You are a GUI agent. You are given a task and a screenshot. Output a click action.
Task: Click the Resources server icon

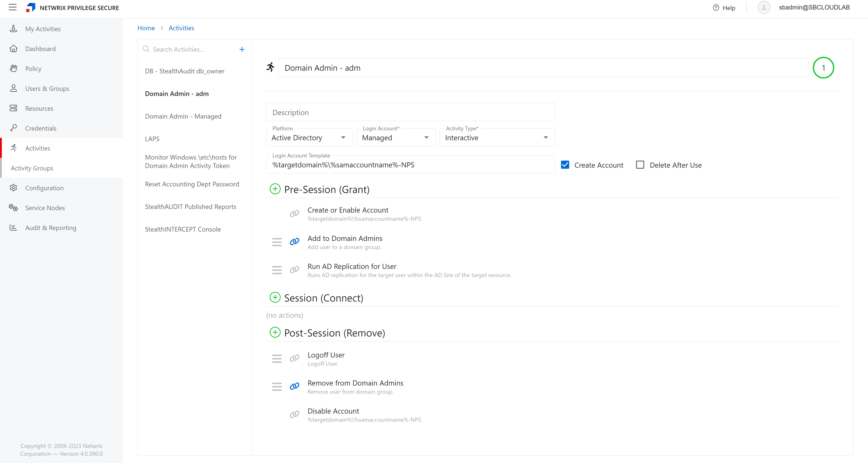pyautogui.click(x=13, y=108)
